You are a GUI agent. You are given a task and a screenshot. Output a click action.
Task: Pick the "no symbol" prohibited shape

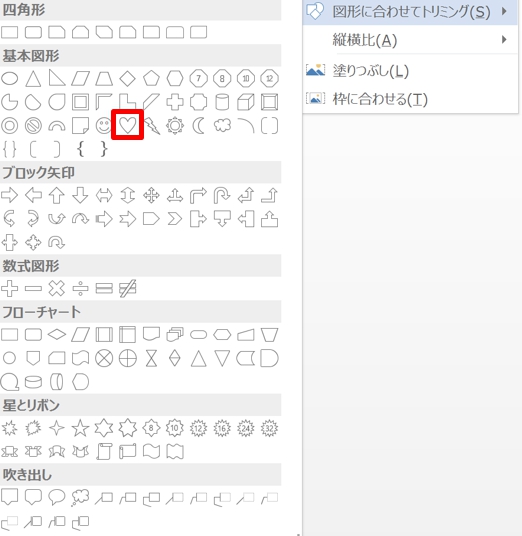(33, 125)
